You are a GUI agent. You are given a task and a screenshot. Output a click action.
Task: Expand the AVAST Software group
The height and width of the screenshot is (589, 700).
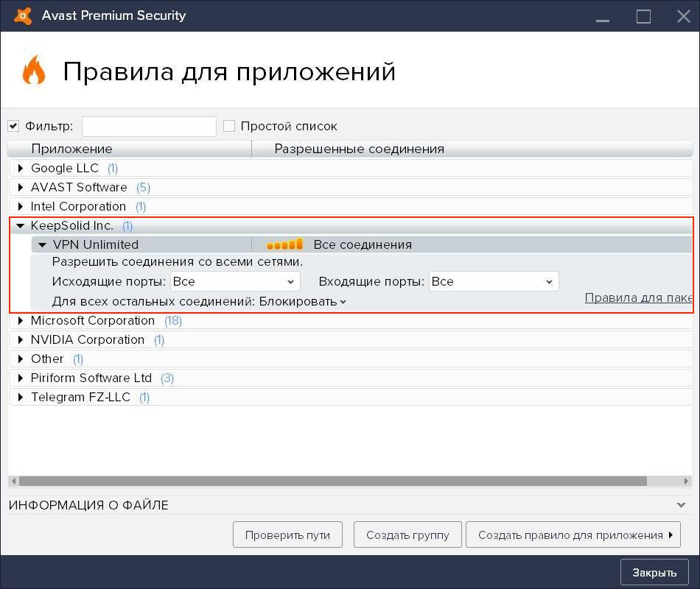click(x=21, y=188)
